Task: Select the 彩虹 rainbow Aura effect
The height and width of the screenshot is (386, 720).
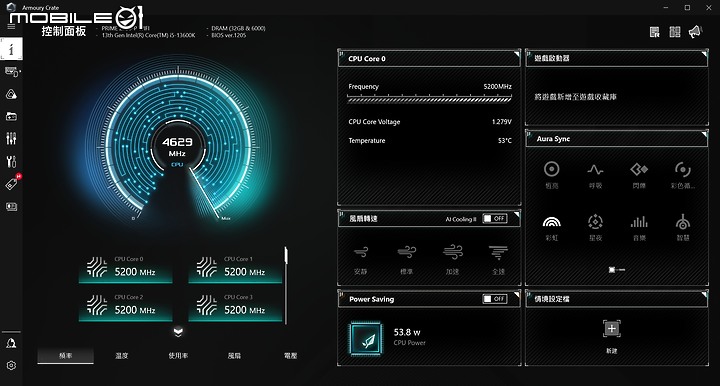Action: [551, 227]
